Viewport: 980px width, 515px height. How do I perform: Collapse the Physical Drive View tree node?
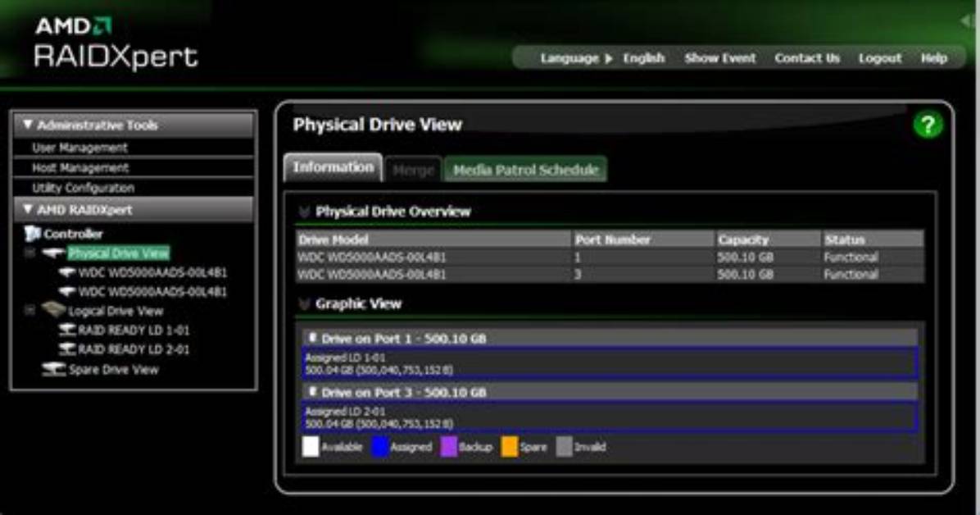tap(29, 253)
